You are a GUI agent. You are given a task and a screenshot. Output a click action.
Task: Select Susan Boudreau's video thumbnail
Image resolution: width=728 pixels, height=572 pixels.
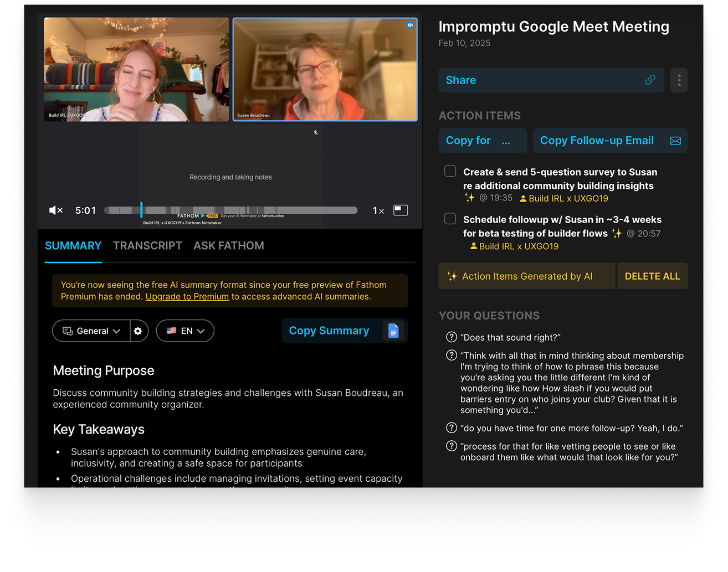pos(325,69)
